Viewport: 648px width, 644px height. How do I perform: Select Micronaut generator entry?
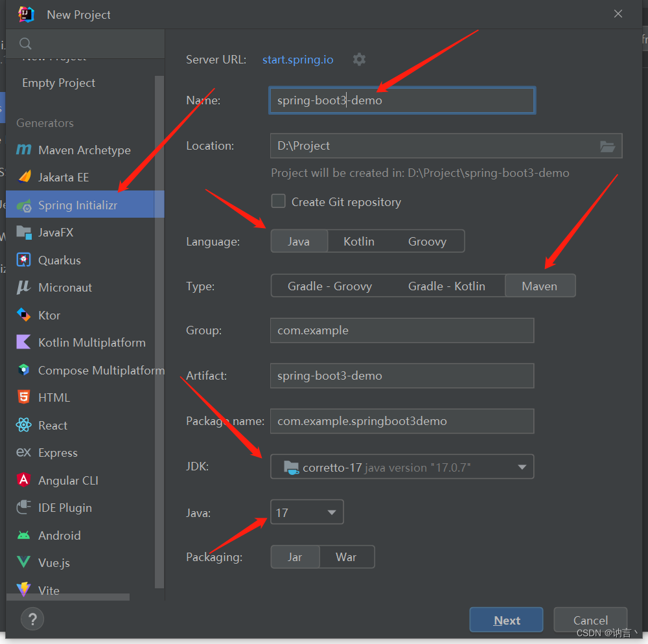tap(65, 288)
